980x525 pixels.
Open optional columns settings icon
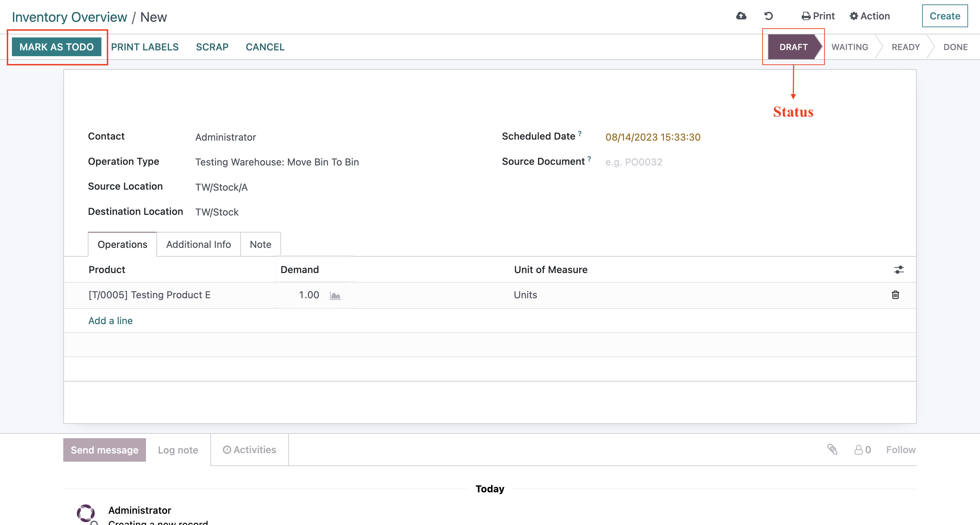click(x=899, y=270)
